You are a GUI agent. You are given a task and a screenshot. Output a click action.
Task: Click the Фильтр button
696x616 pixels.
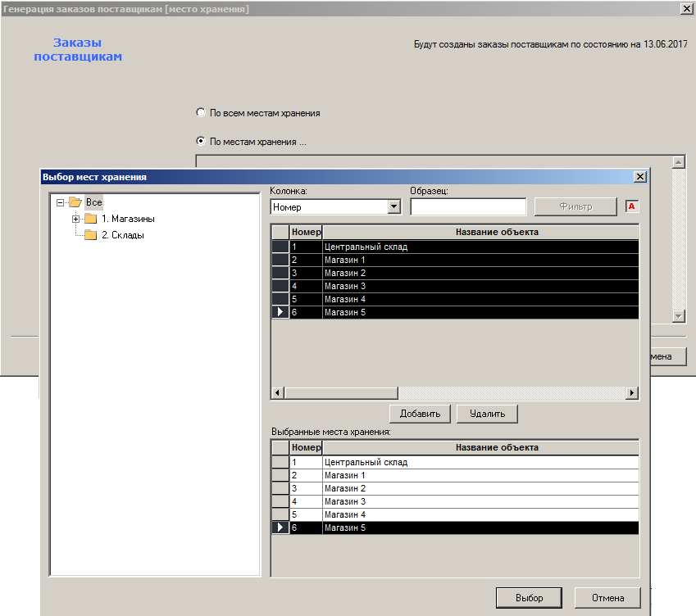(575, 206)
